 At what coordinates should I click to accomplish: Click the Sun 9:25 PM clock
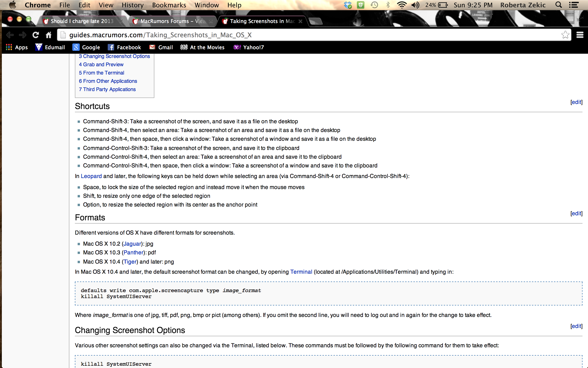(473, 5)
